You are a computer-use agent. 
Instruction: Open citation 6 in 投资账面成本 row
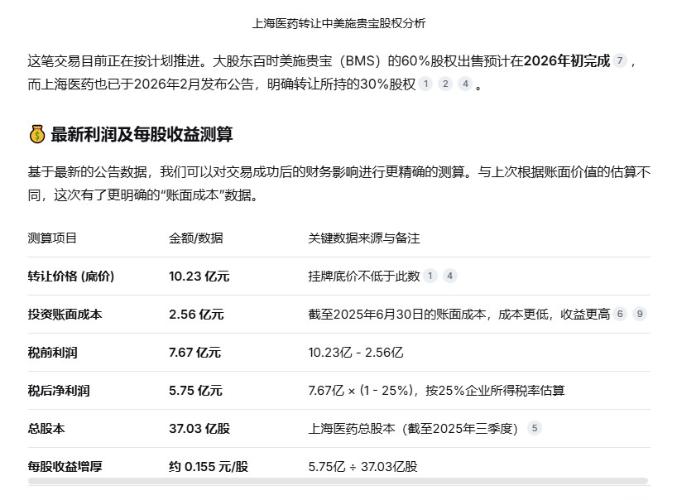pos(620,313)
